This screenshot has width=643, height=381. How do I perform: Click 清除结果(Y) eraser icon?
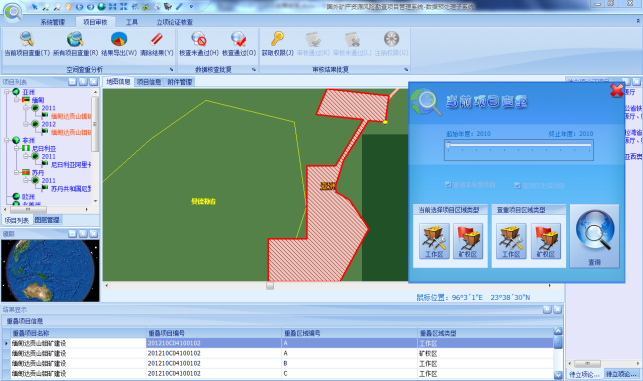coord(156,39)
